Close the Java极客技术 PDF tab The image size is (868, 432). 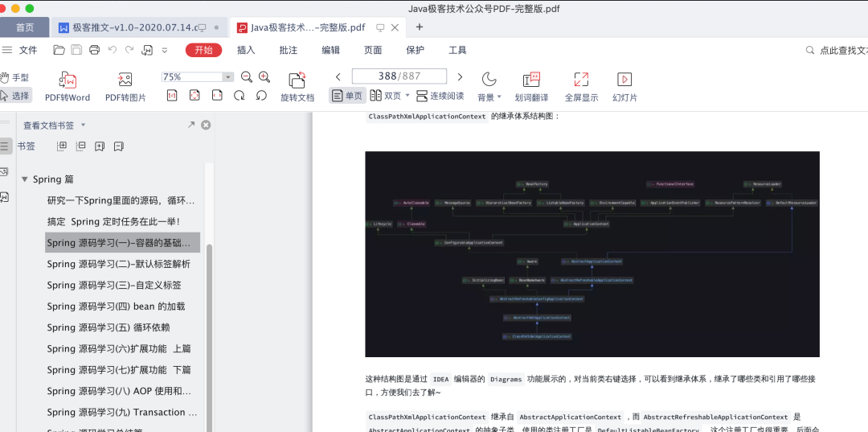(x=395, y=27)
